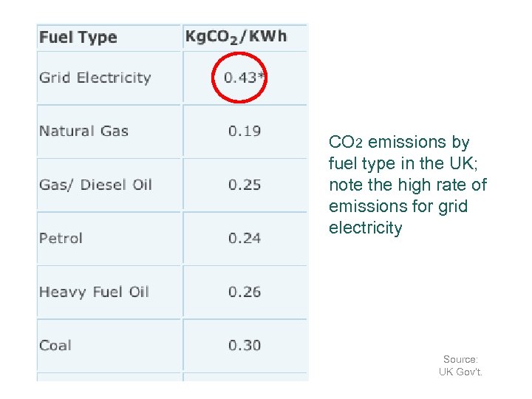
Task: Click the 'UK Gov't.' attribution text
Action: pos(460,372)
